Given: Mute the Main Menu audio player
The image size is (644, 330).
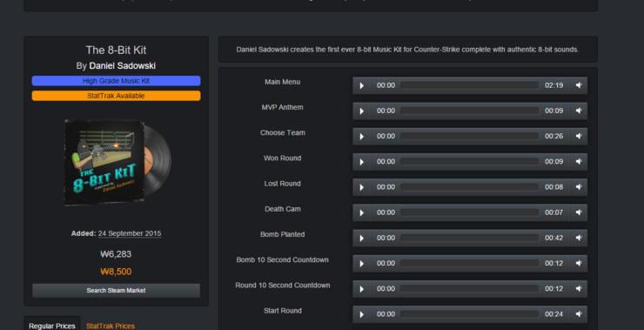Looking at the screenshot, I should pos(579,85).
